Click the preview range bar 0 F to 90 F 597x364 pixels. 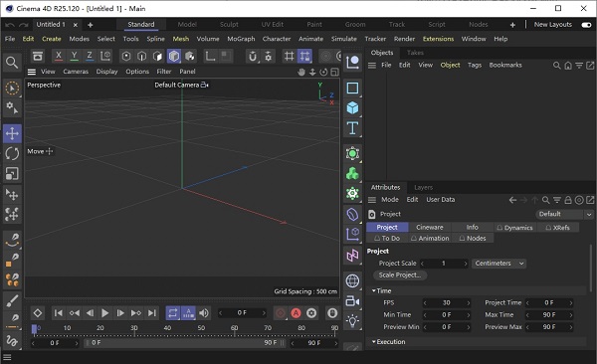[x=184, y=343]
